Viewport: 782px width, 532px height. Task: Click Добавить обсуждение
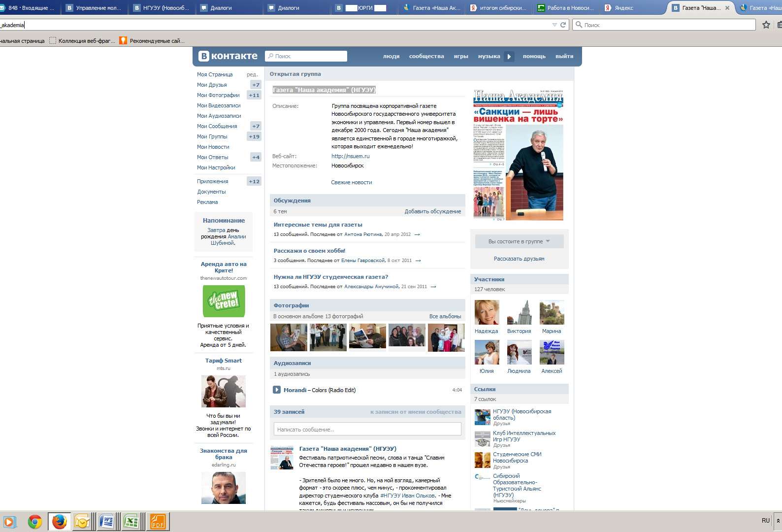pyautogui.click(x=433, y=211)
